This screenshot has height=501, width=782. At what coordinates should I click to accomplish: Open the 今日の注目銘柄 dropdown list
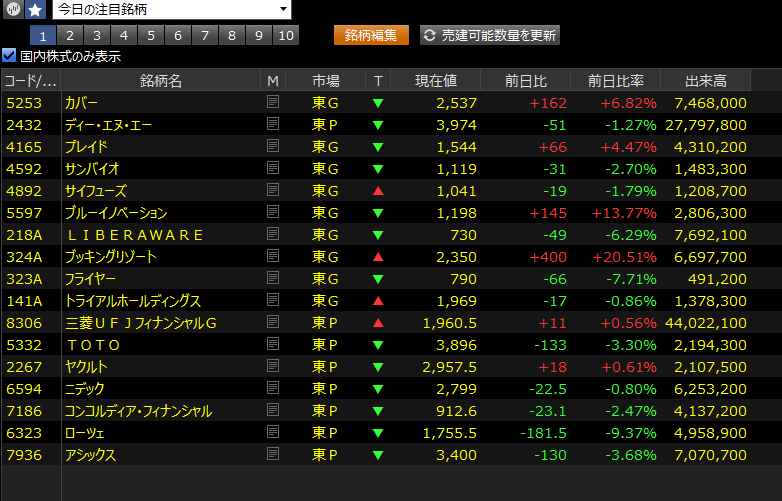click(172, 9)
